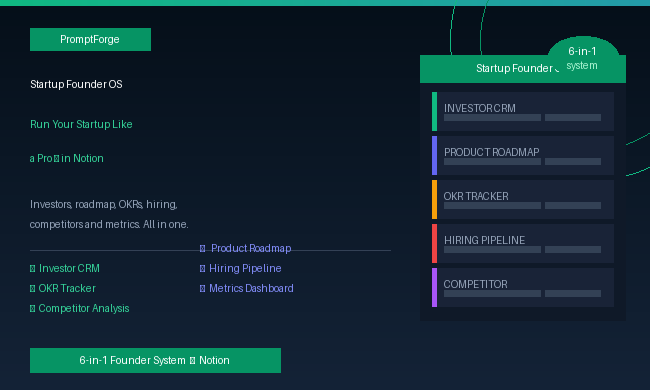Click the green color bar beside INVESTOR CRM
Viewport: 650px width, 390px height.
click(x=434, y=111)
